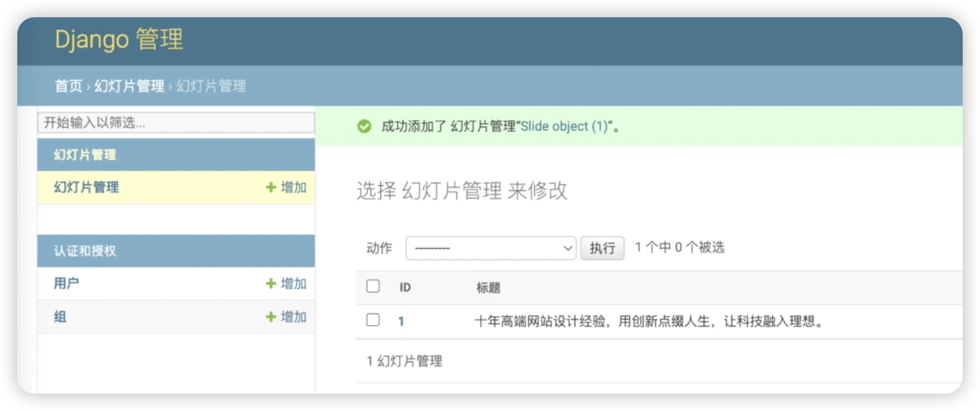The width and height of the screenshot is (980, 411).
Task: Click the 执行 button
Action: (x=602, y=248)
